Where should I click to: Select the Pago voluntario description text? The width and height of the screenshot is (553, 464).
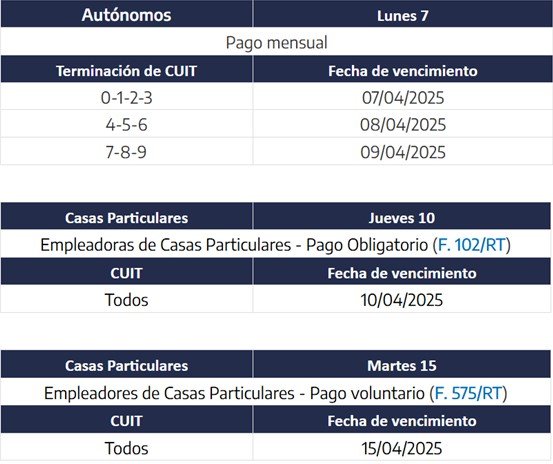pos(275,393)
